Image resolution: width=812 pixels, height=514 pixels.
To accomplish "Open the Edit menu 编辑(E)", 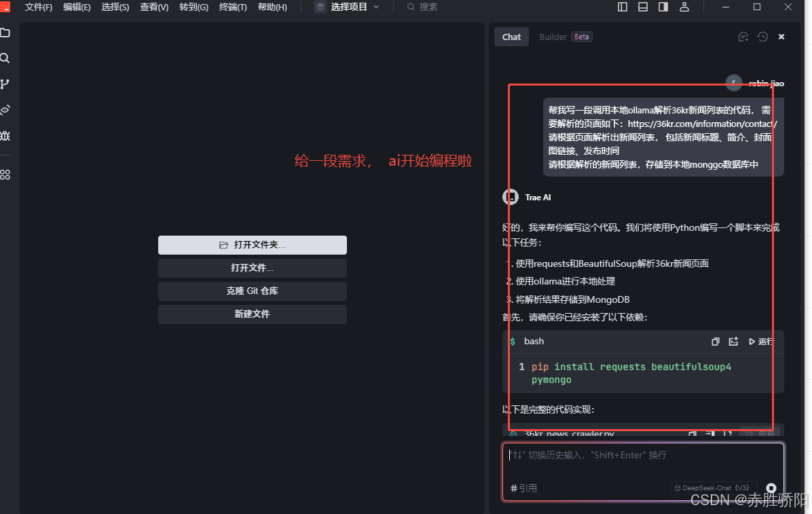I will (x=77, y=7).
